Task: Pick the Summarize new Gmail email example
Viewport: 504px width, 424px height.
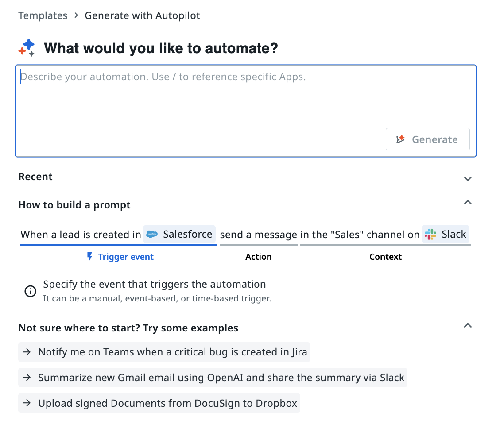Action: [221, 378]
